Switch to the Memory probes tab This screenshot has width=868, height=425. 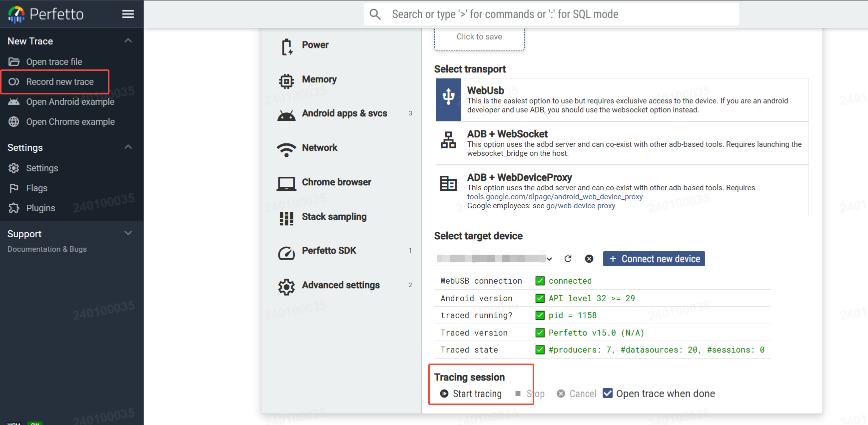coord(341,81)
